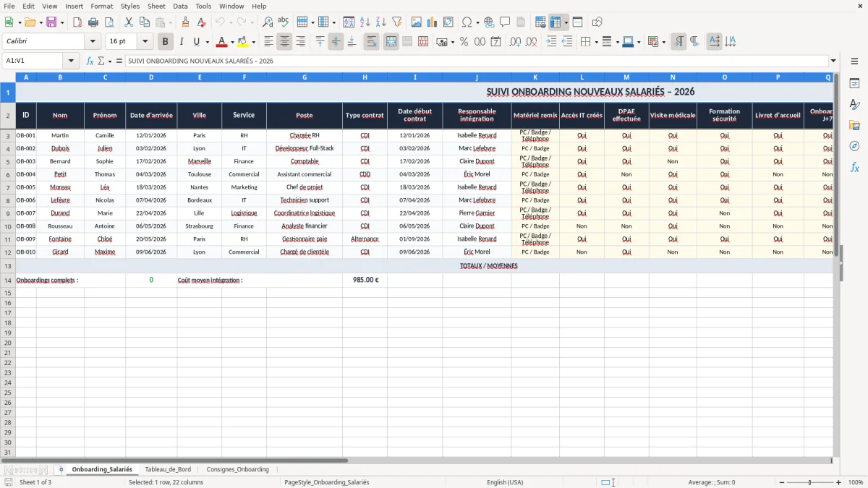Expand the Name Box dropdown

point(71,61)
